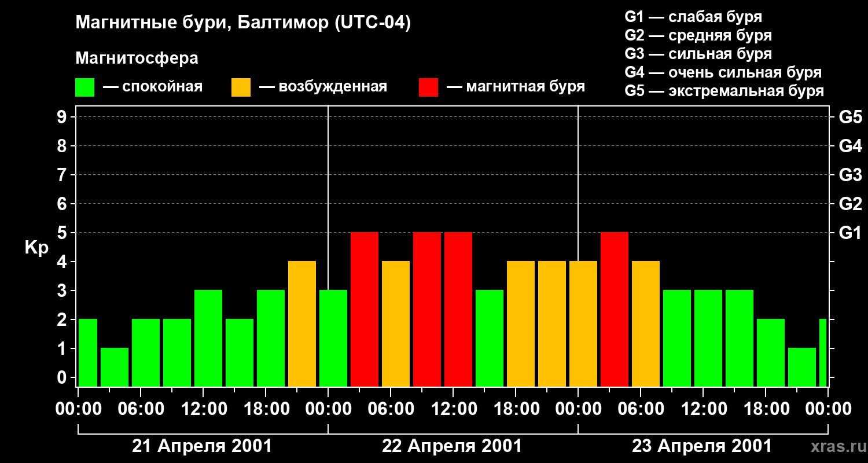Select the green Kp 3 bar at 12:00 on 21 April

[208, 338]
